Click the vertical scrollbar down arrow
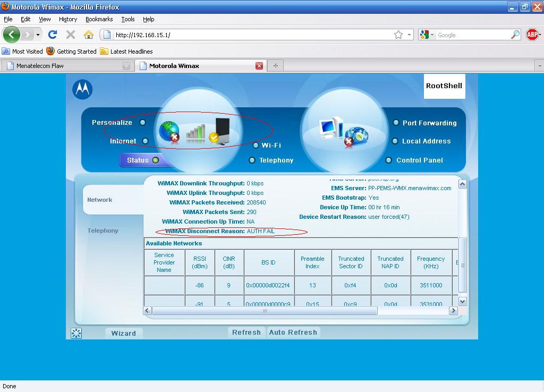 click(x=462, y=302)
